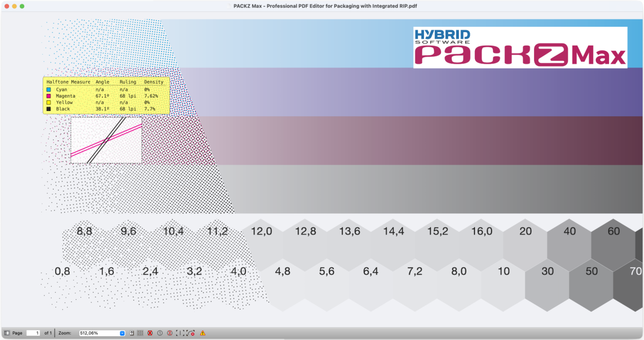Click the Magenta density value 7.62%
The width and height of the screenshot is (644, 340).
[x=151, y=96]
